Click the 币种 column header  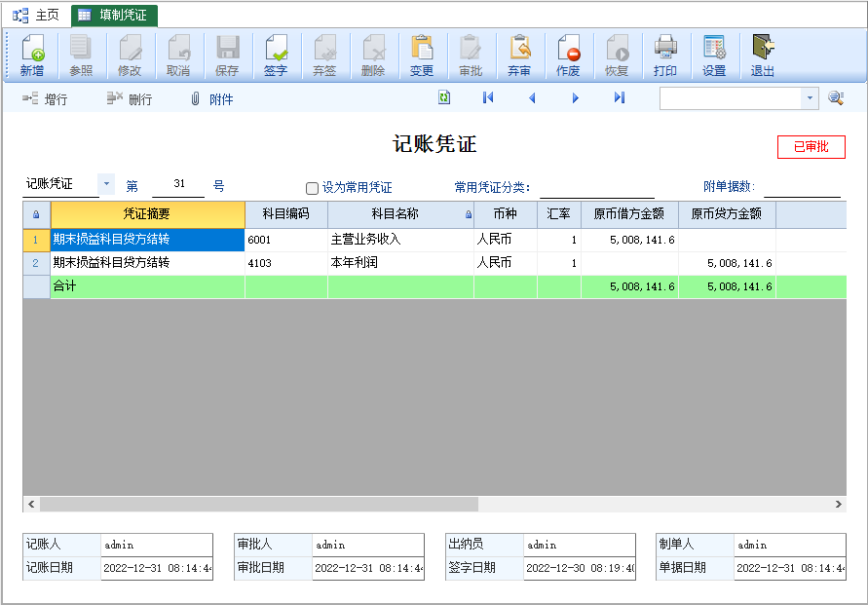pos(506,214)
